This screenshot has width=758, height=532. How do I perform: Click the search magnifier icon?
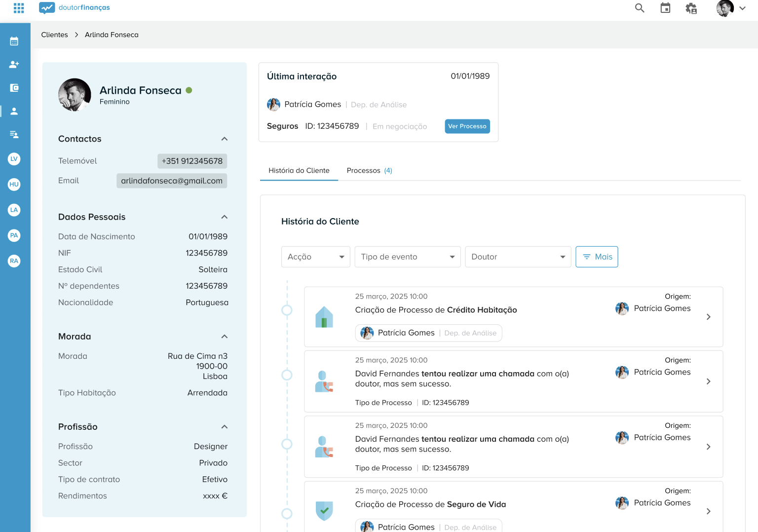640,8
